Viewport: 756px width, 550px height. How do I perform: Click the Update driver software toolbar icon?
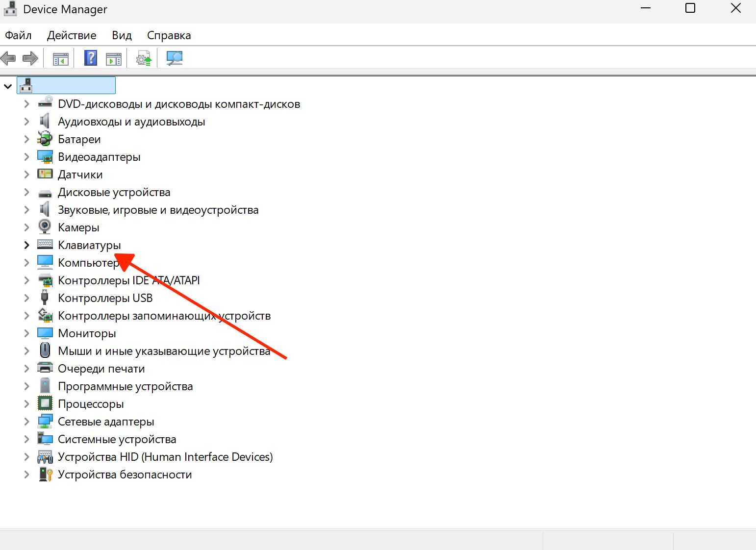(144, 59)
